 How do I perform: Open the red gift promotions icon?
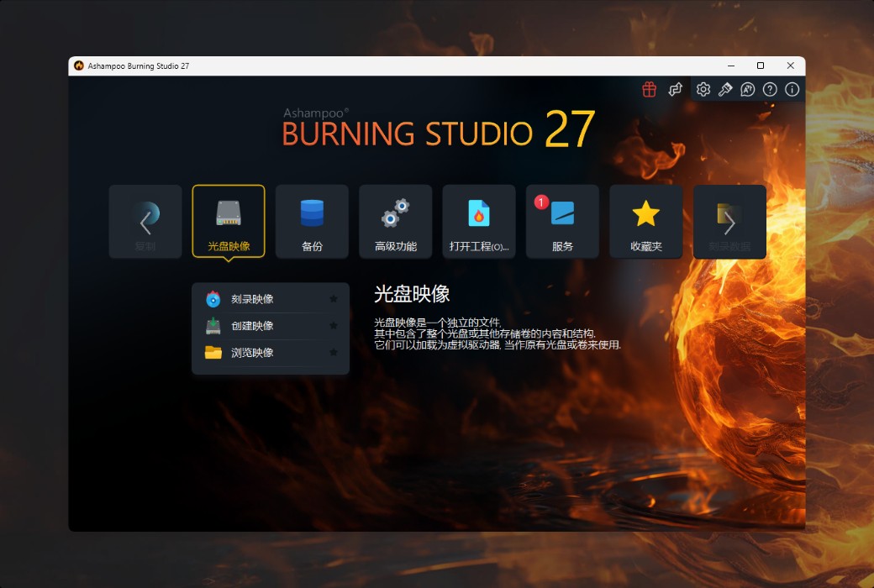[649, 89]
